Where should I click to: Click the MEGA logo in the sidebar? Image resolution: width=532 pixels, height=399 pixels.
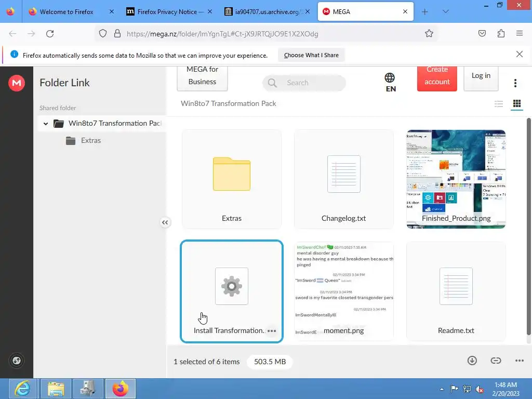click(17, 83)
